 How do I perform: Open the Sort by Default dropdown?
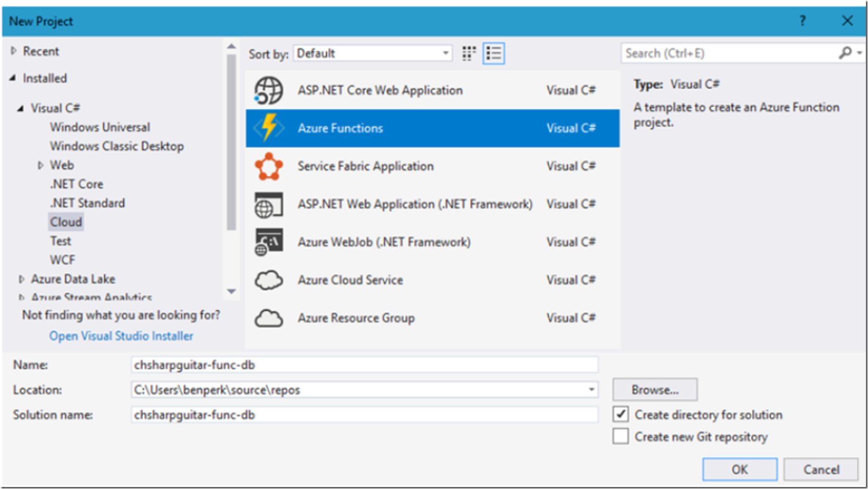click(373, 53)
